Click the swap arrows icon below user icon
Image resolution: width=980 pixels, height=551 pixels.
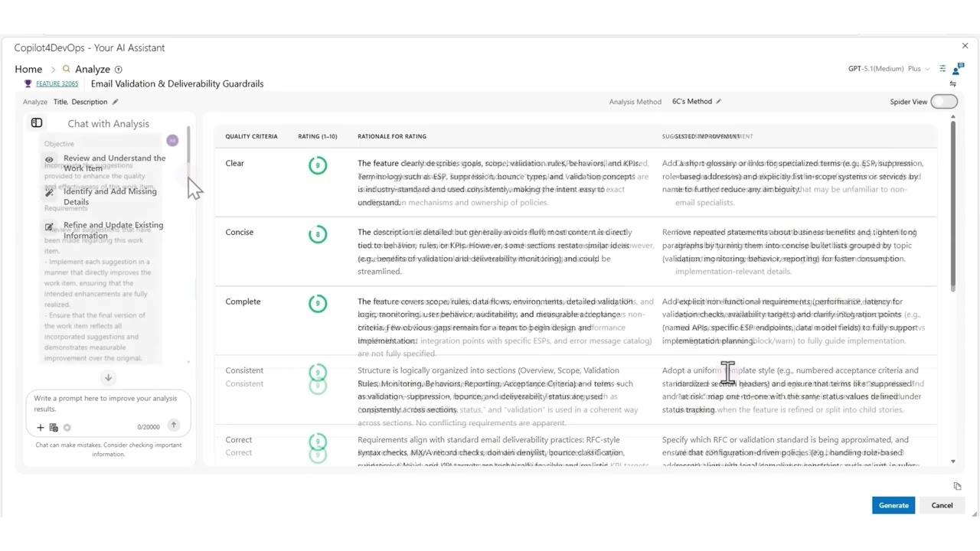tap(953, 84)
